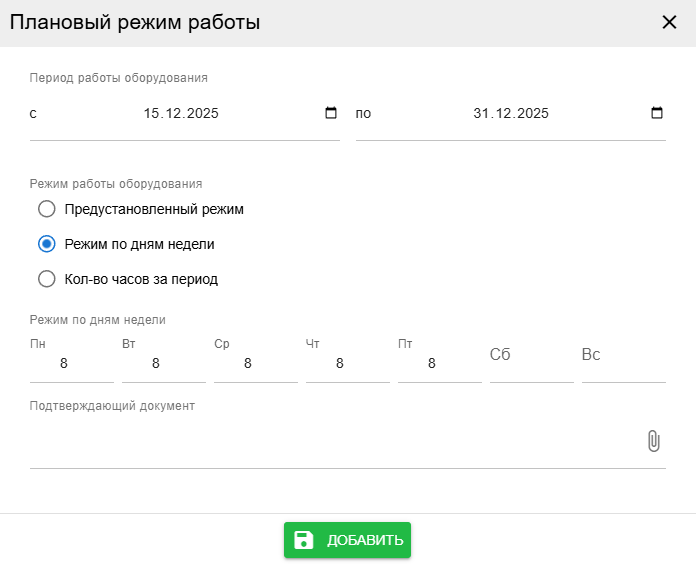Close the Плановый режим работы dialog
Image resolution: width=696 pixels, height=564 pixels.
tap(669, 22)
